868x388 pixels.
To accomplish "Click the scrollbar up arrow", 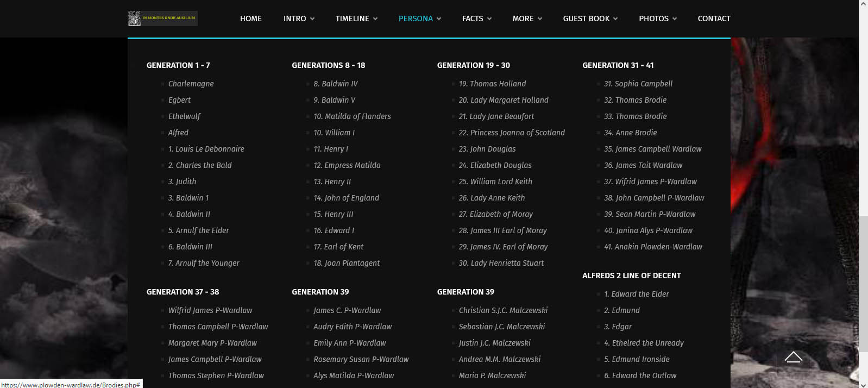I will click(863, 4).
